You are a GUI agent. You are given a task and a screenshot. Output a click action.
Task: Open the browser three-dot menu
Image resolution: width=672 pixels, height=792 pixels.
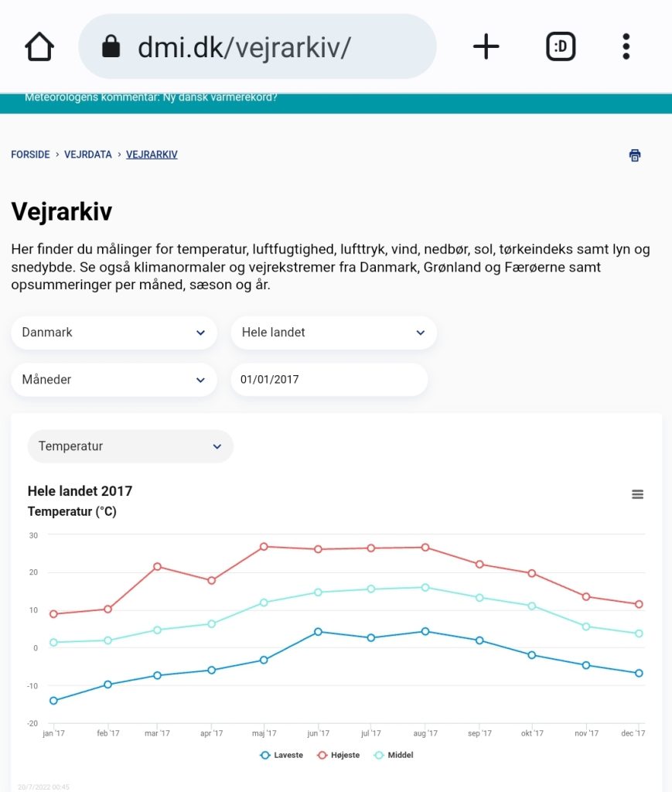(626, 47)
